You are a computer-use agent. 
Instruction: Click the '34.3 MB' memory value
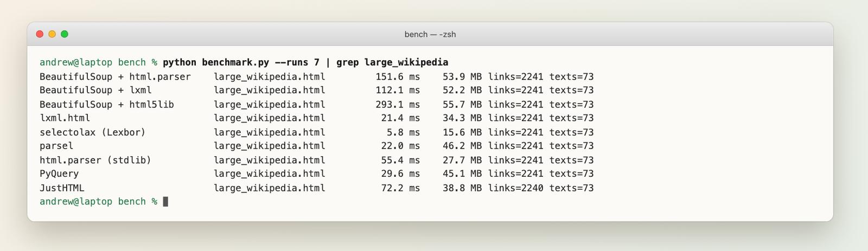462,118
